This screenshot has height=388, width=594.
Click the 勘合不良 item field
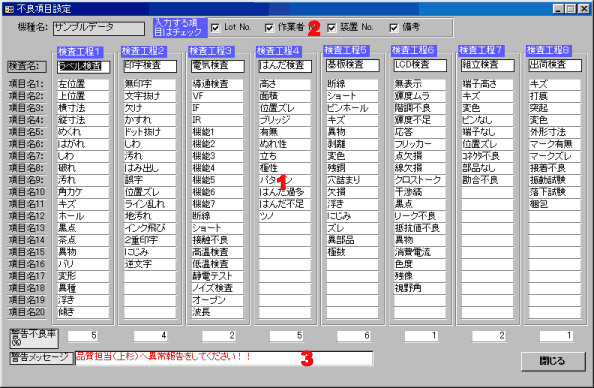click(487, 180)
